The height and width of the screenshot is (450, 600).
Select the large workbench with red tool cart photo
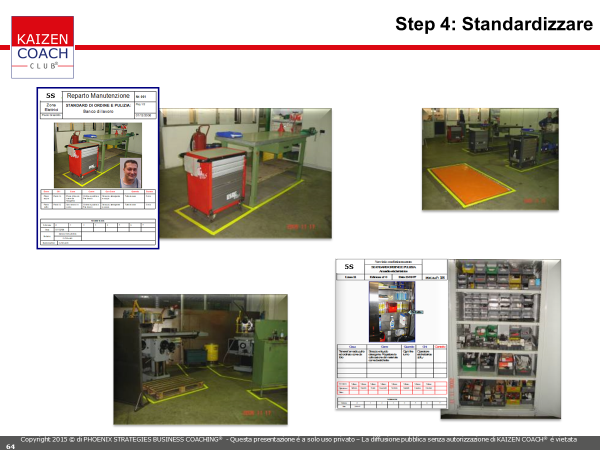(245, 173)
